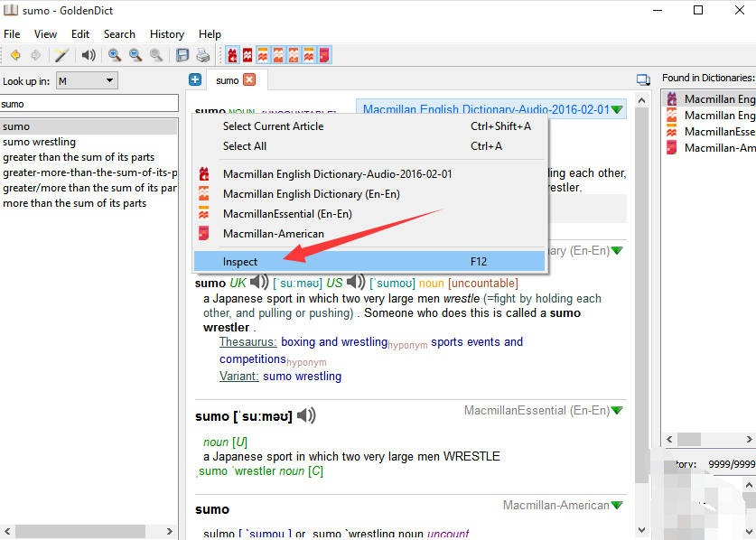Open the Look up in group dropdown
Viewport: 756px width, 540px height.
tap(87, 80)
